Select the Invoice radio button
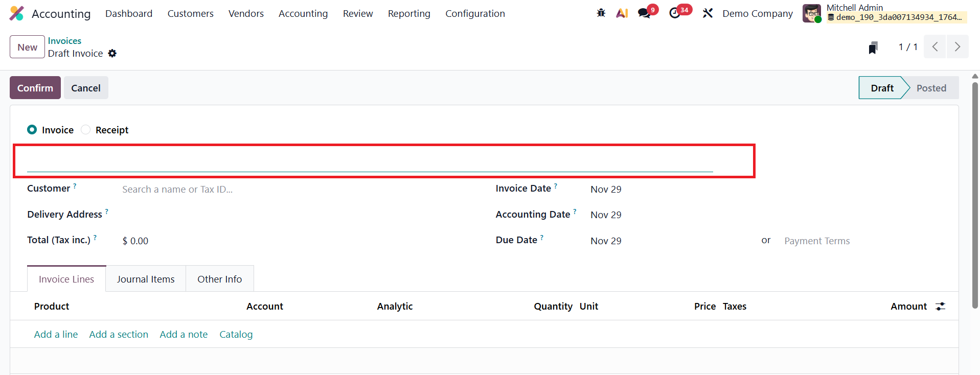 [x=32, y=130]
